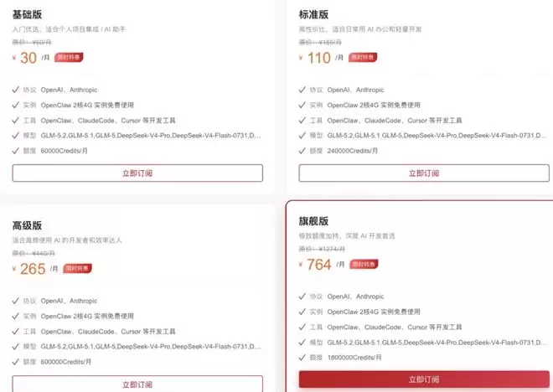This screenshot has height=392, width=553.
Task: Click the 60000Credits checkmark in 基础版
Action: point(16,151)
